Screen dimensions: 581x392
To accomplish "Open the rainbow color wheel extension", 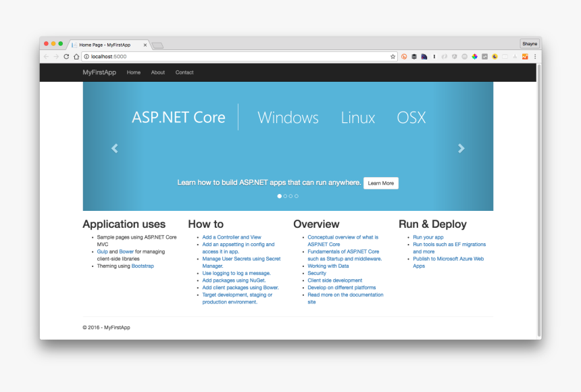I will click(474, 56).
